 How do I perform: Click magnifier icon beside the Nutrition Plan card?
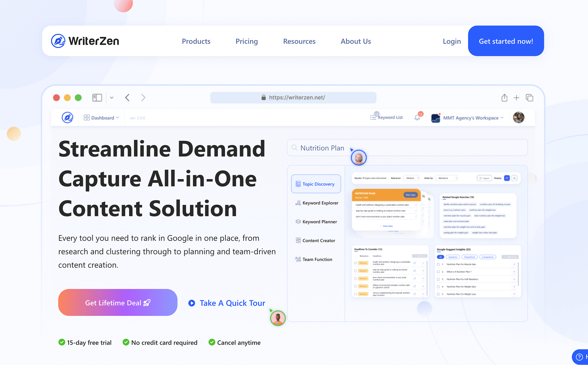[x=424, y=196]
